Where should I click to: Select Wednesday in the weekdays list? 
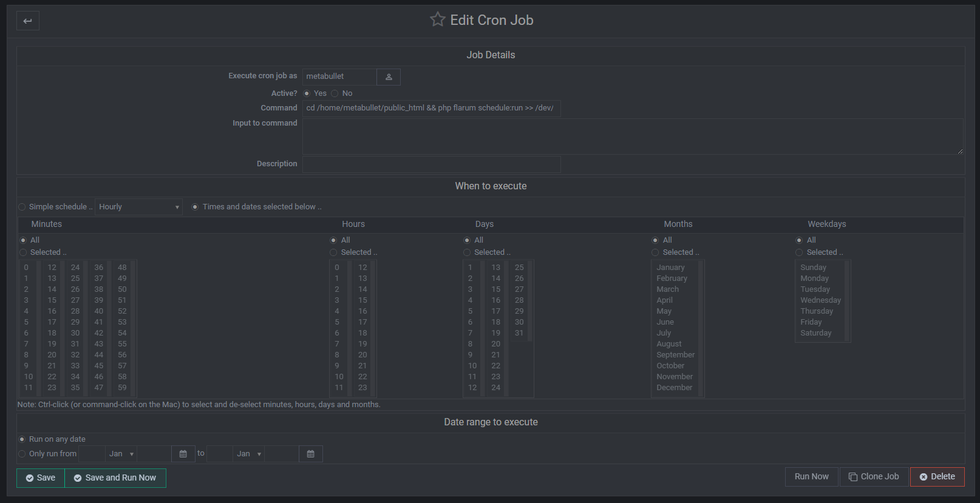(820, 300)
